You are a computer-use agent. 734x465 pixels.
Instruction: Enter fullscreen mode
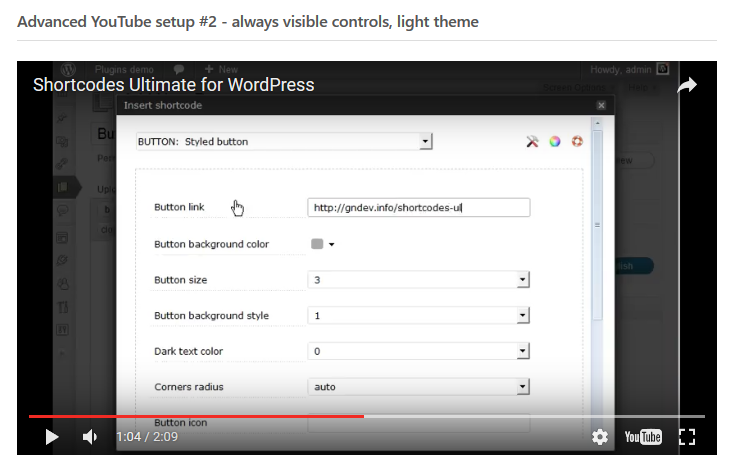(x=687, y=437)
